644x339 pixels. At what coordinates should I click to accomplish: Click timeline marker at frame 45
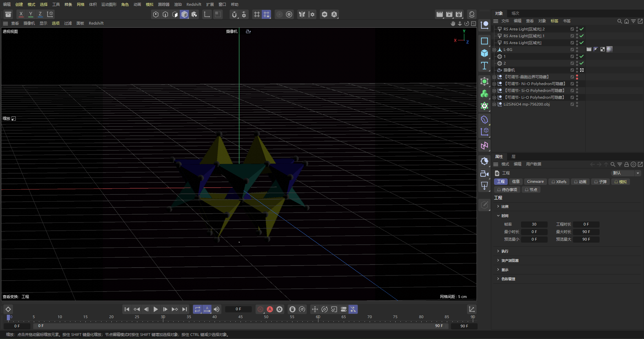tap(241, 317)
